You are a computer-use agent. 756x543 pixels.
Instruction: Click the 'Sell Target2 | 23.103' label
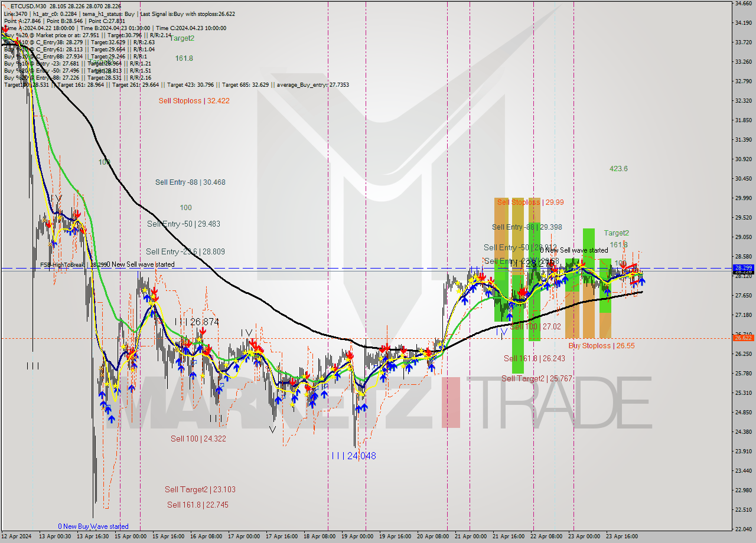(200, 489)
